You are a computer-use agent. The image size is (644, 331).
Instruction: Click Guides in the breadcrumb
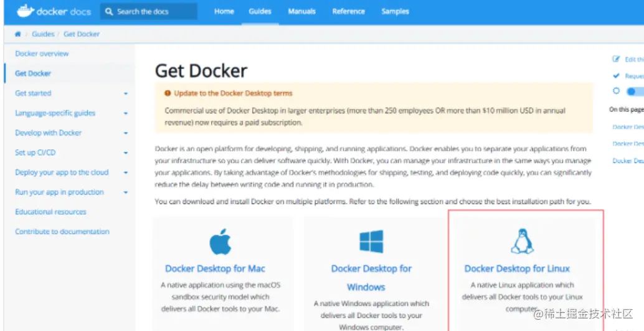[x=43, y=34]
